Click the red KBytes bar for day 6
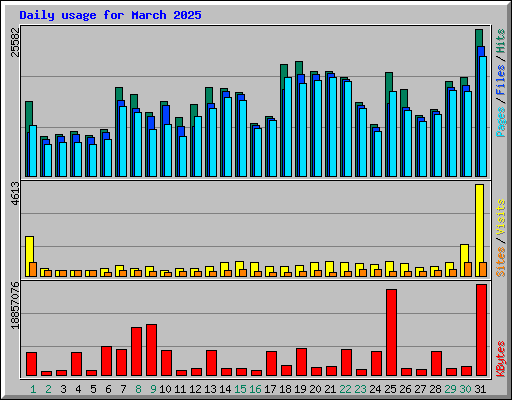The height and width of the screenshot is (400, 512). click(107, 361)
